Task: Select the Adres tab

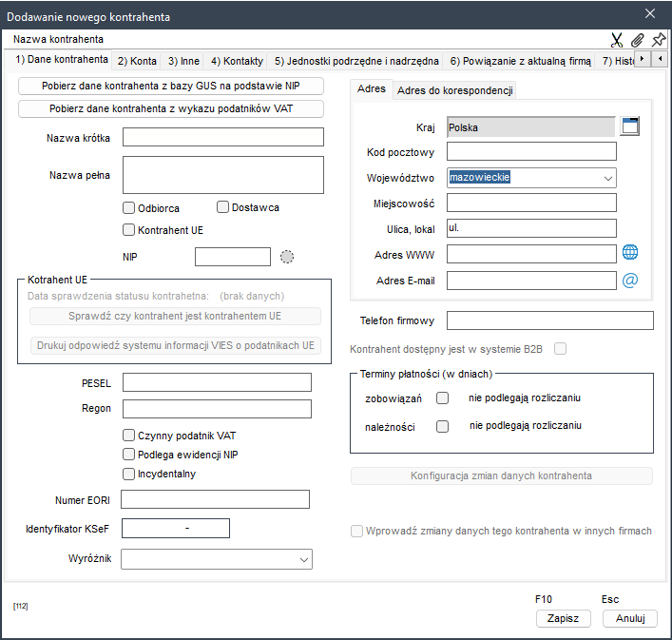Action: click(x=371, y=88)
